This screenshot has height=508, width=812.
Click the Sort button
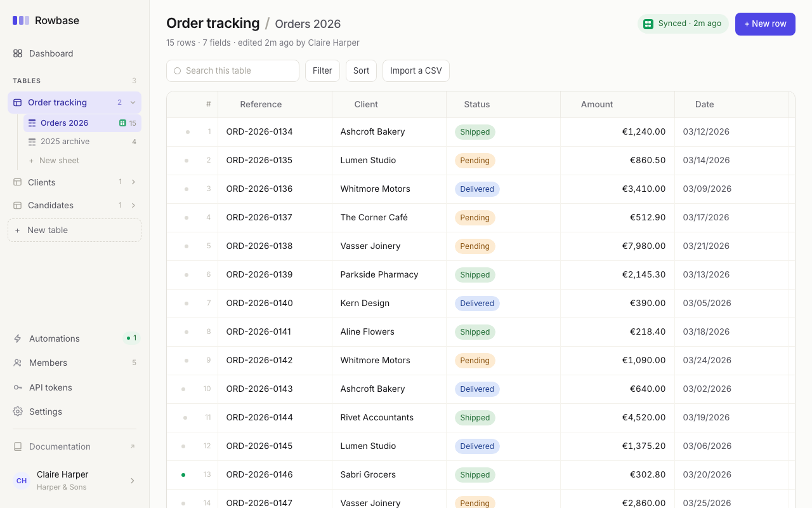(x=361, y=70)
